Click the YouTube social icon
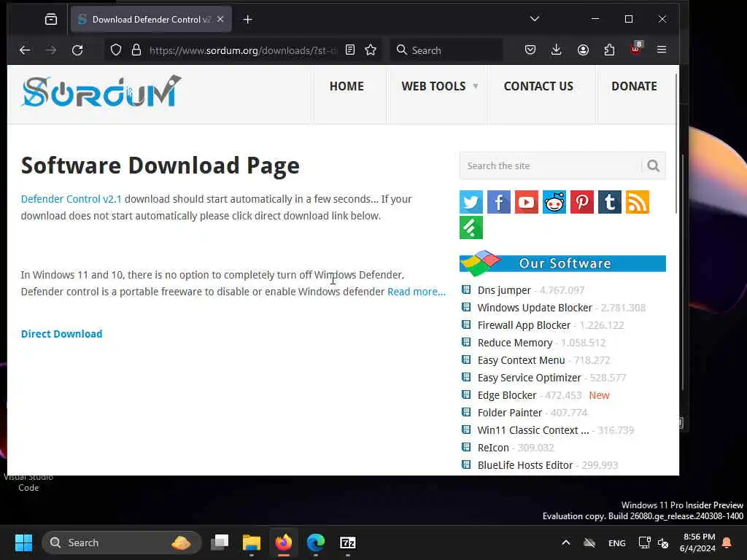The width and height of the screenshot is (747, 560). pyautogui.click(x=527, y=203)
